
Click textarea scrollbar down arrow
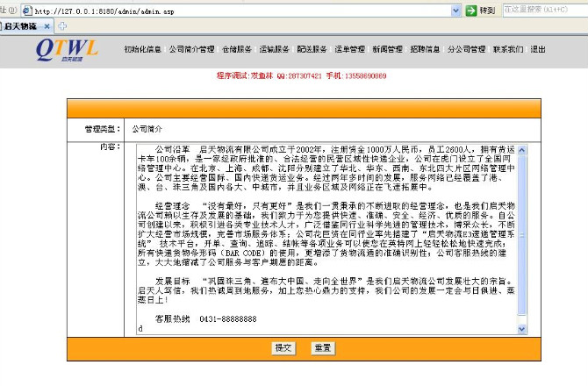522,329
